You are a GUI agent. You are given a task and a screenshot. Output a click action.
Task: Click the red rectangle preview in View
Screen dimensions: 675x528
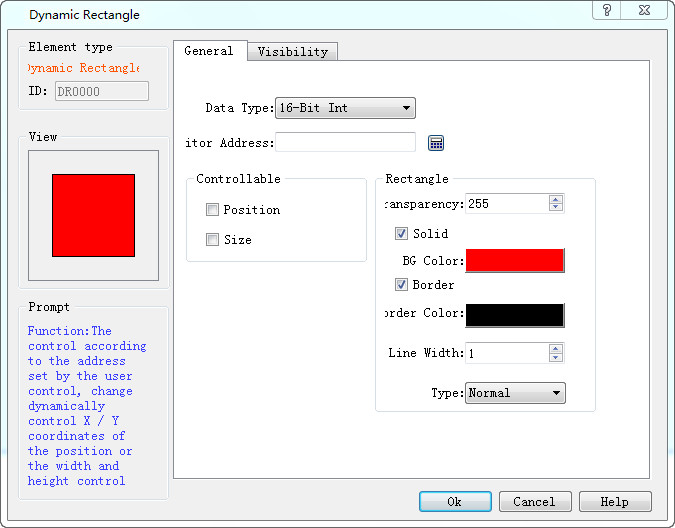pos(93,216)
